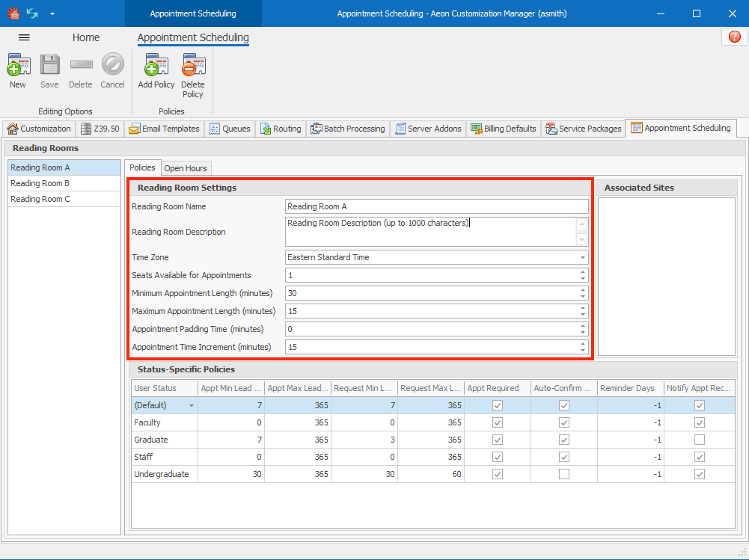Uncheck Appt Required for the Faculty status

tap(497, 422)
